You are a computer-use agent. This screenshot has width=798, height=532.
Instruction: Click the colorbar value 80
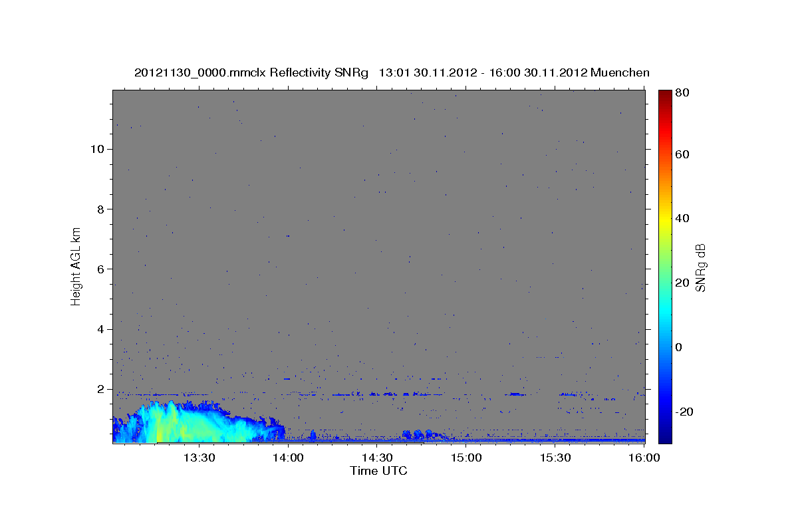click(x=682, y=93)
